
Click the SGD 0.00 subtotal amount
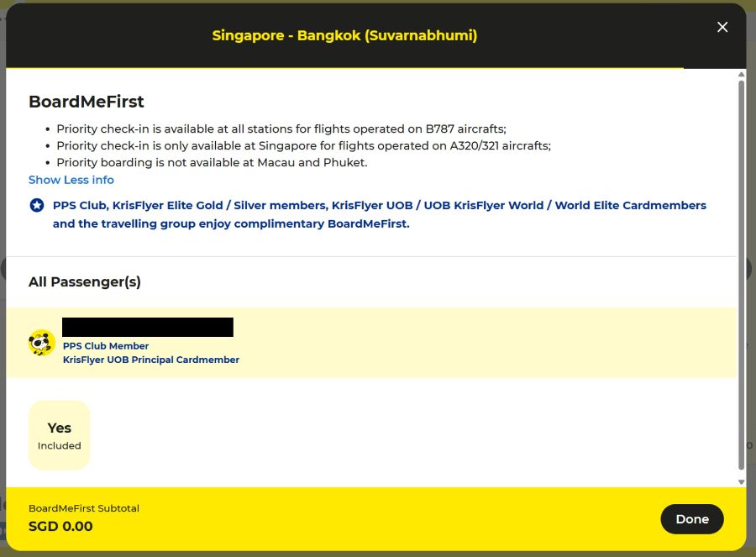(60, 527)
